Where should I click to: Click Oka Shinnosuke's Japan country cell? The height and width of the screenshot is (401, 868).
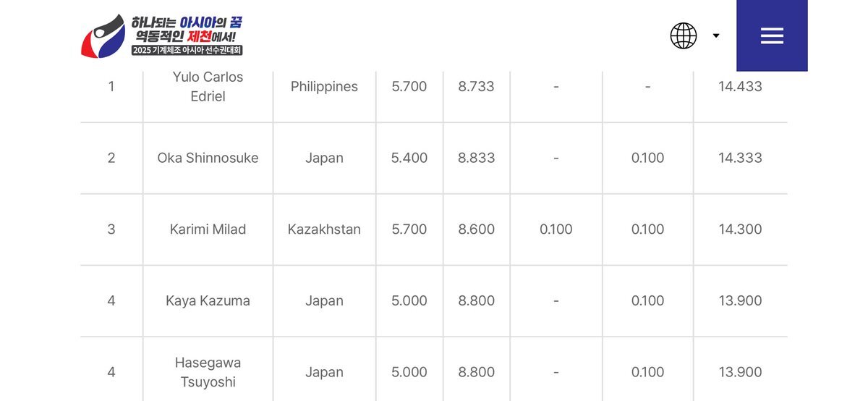(324, 158)
